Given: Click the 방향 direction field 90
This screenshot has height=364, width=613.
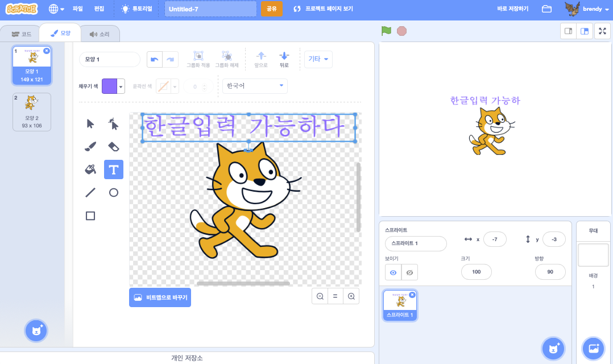Looking at the screenshot, I should click(550, 272).
